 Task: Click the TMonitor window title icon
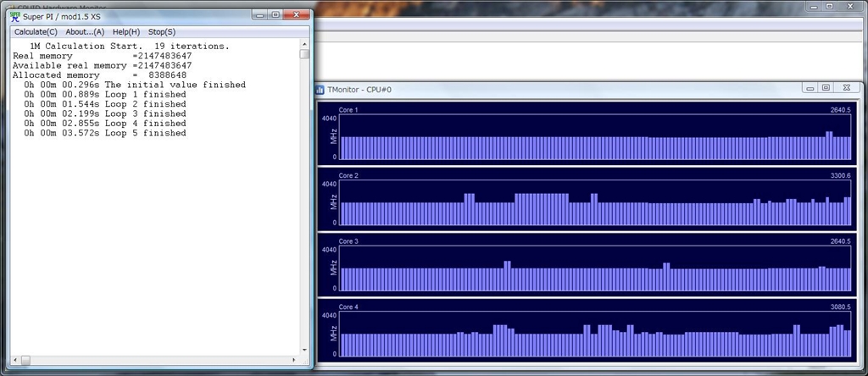320,90
